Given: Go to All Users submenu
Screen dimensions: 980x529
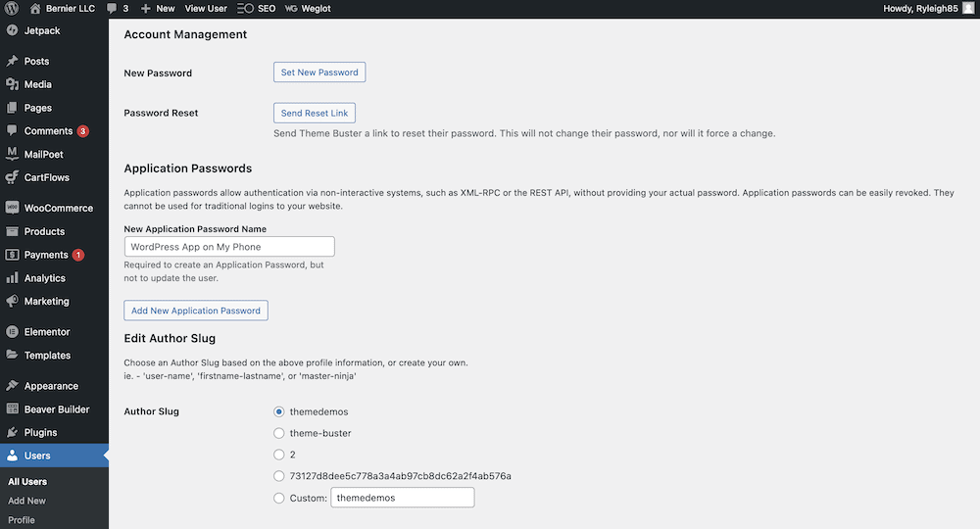Looking at the screenshot, I should [27, 482].
